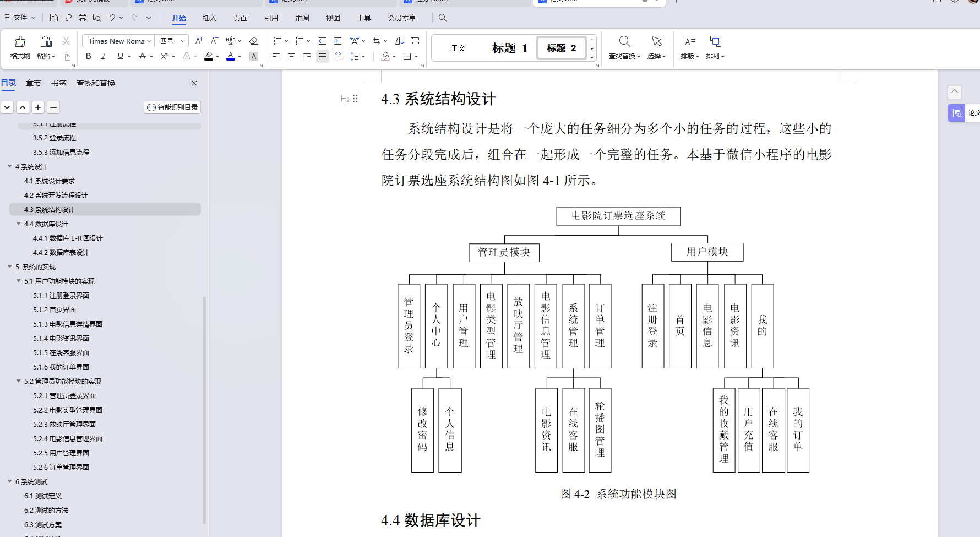Jump to outline item 4.2 系统开发流程设计
The image size is (980, 537).
(56, 195)
